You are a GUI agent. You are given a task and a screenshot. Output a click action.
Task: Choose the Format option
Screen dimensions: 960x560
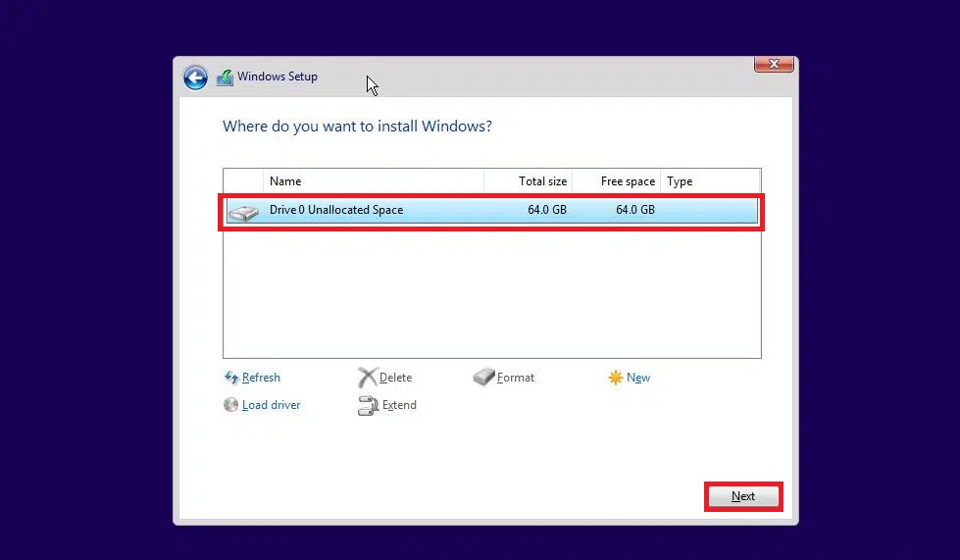(x=516, y=378)
